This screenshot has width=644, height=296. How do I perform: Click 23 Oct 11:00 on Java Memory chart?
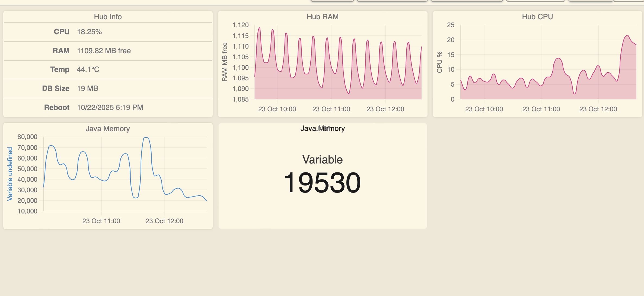click(x=101, y=221)
